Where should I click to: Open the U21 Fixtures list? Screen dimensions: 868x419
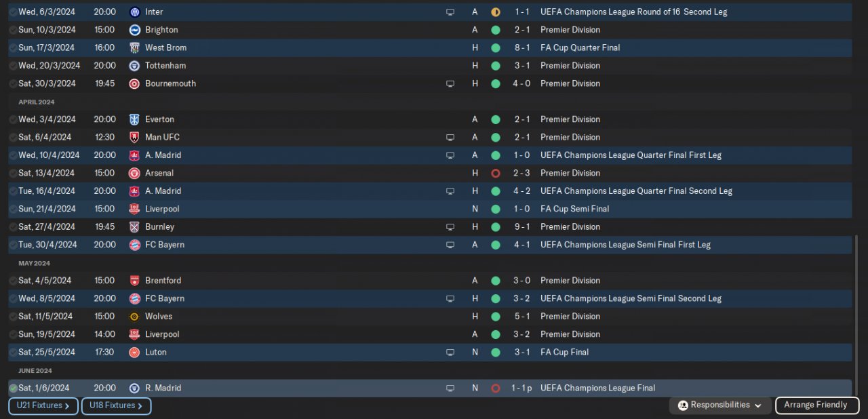[x=43, y=406]
